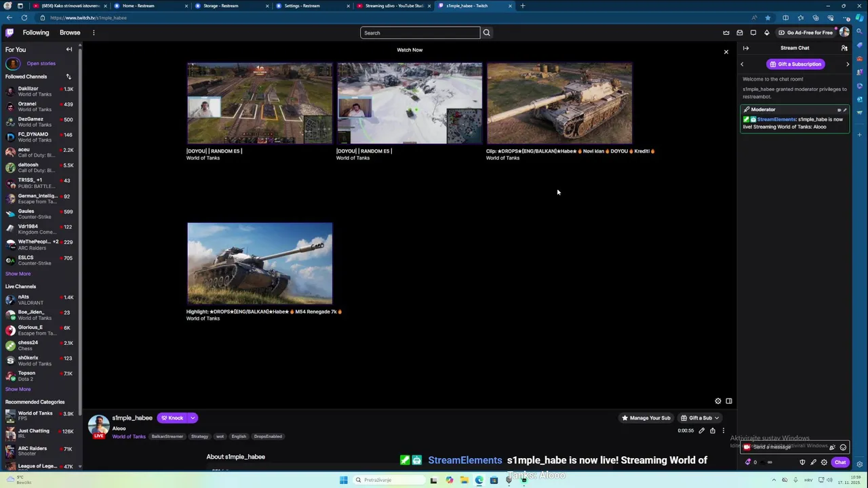
Task: Open the chat celebration party icon
Action: point(832,447)
